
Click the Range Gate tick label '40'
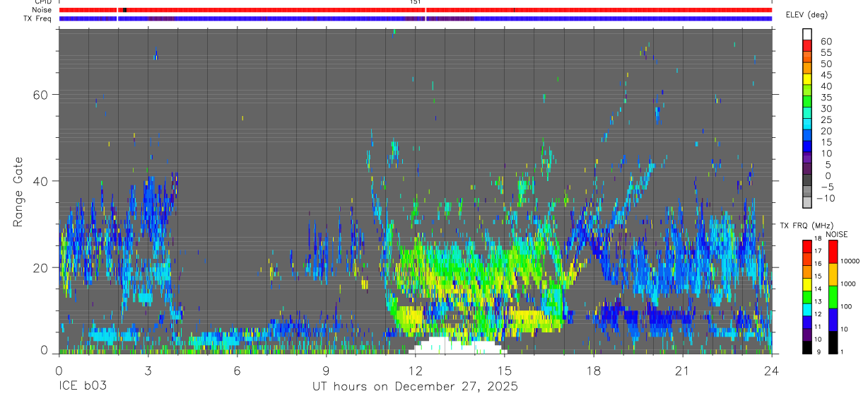[41, 181]
